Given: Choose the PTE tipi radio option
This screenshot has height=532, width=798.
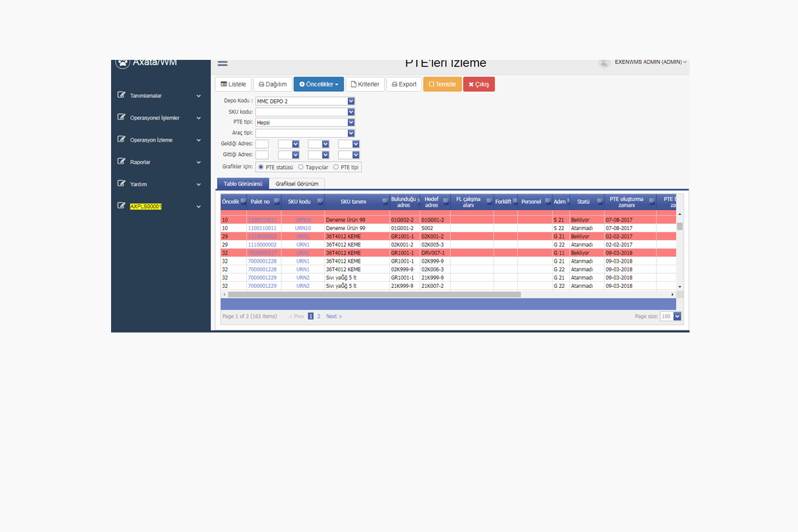Looking at the screenshot, I should 336,168.
